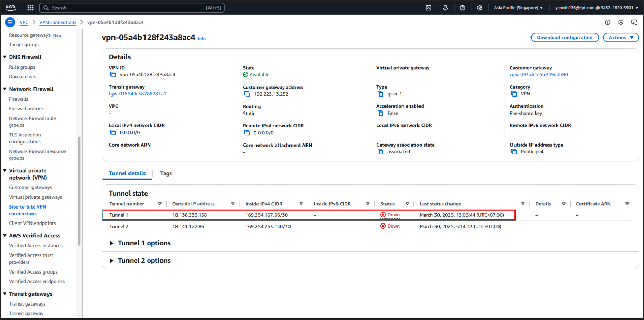Click the Download configuration button

click(565, 38)
